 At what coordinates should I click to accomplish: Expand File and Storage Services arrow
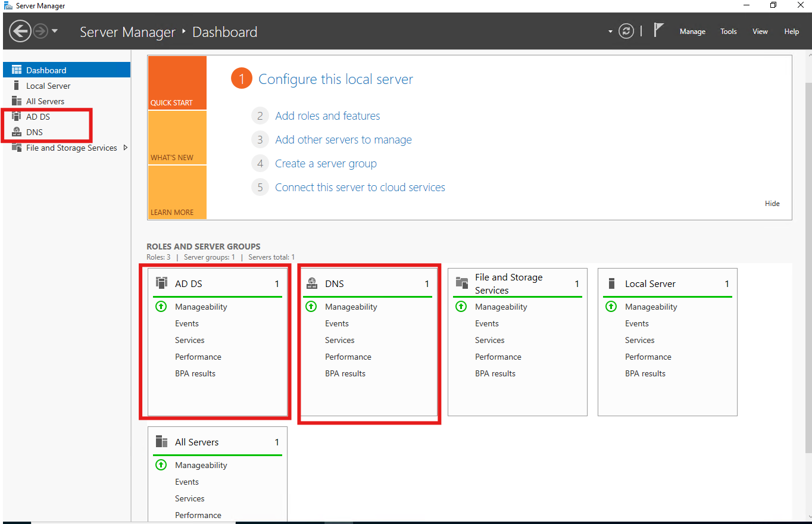[x=125, y=148]
